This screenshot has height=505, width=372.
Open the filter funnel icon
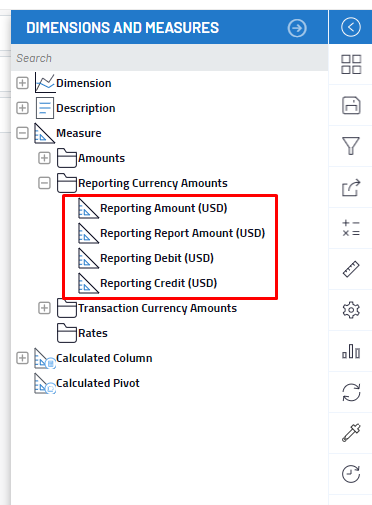(351, 146)
